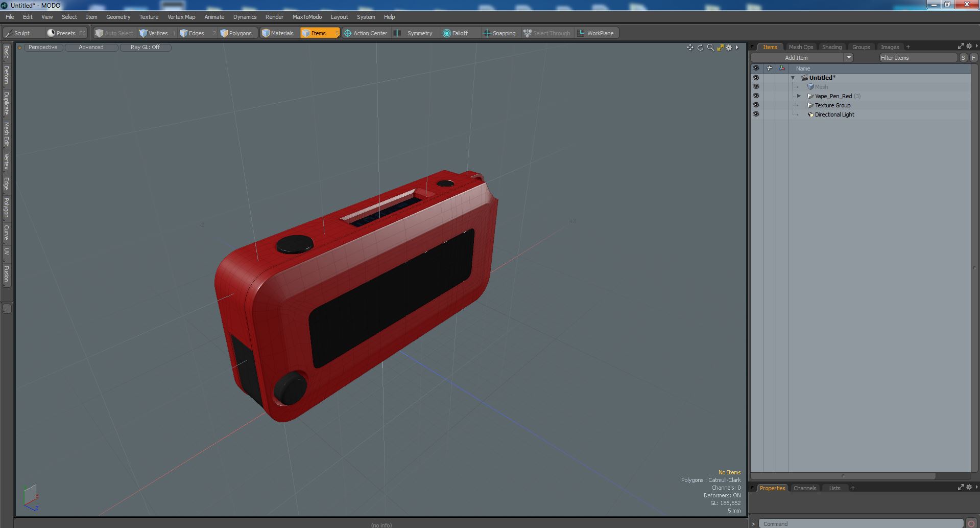Click the S filter button
This screenshot has height=528, width=980.
(x=963, y=58)
